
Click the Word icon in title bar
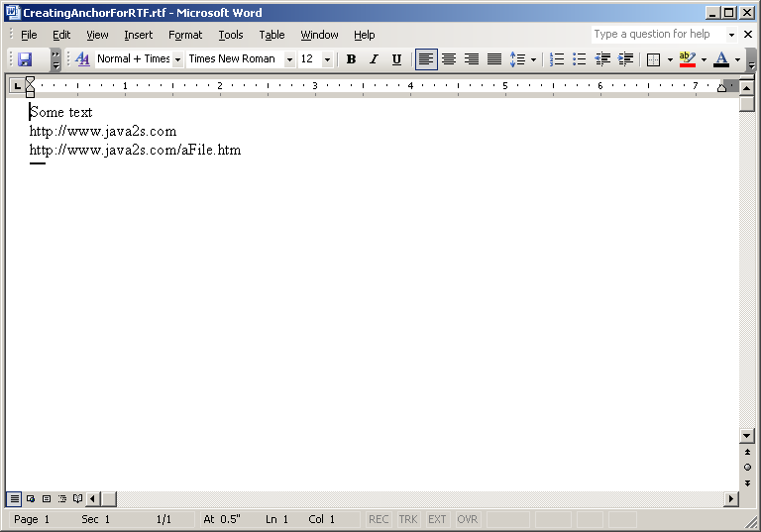(13, 13)
